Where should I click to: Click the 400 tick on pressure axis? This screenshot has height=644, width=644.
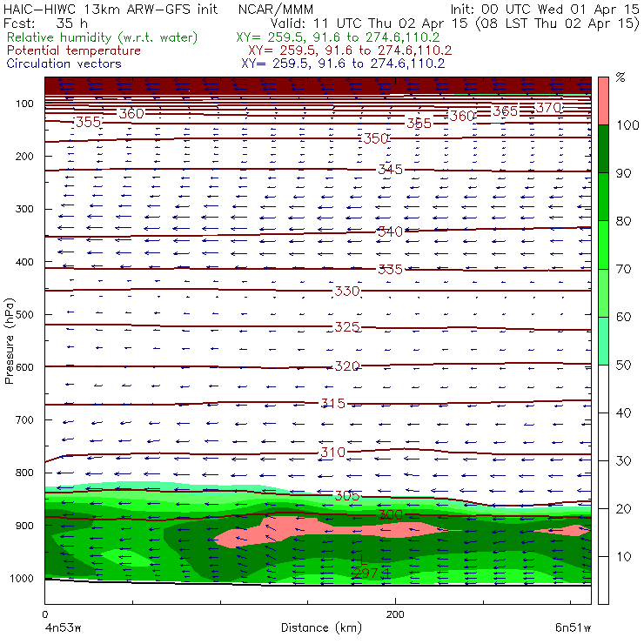(x=24, y=262)
